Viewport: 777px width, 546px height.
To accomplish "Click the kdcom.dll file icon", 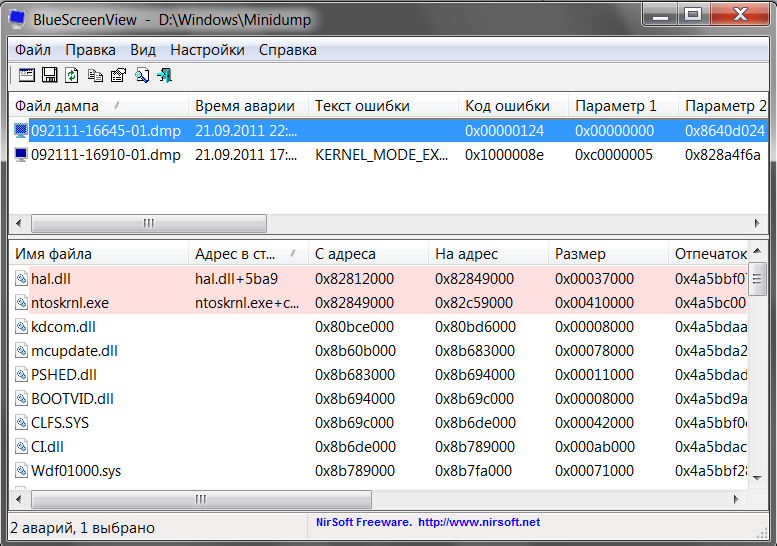I will pyautogui.click(x=21, y=327).
